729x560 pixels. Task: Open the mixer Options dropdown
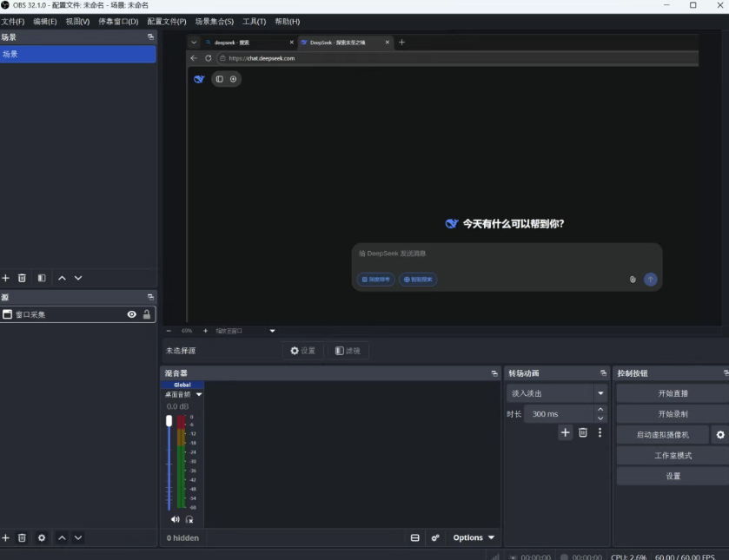474,537
